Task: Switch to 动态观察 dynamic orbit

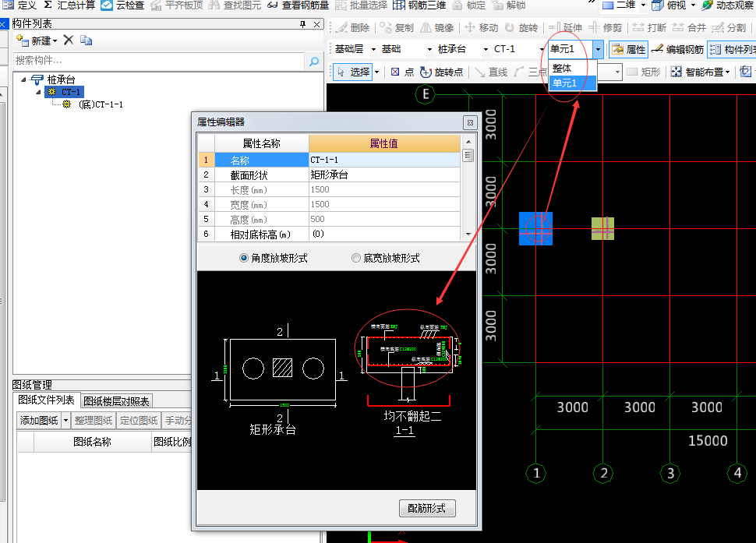Action: (728, 5)
